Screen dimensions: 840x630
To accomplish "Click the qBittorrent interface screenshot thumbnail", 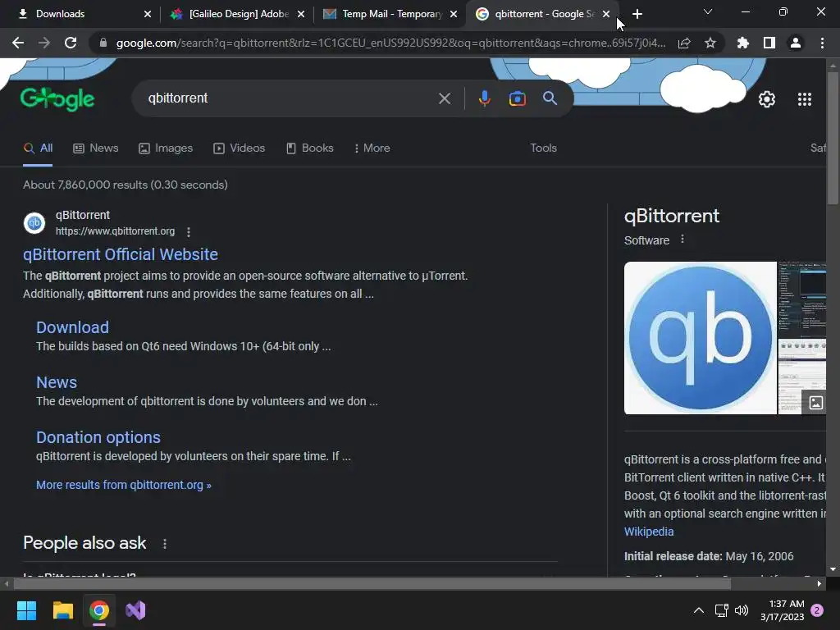I will click(802, 299).
